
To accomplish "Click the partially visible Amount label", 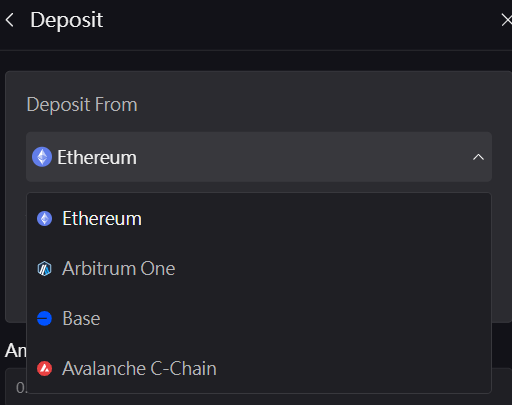I will tap(16, 351).
